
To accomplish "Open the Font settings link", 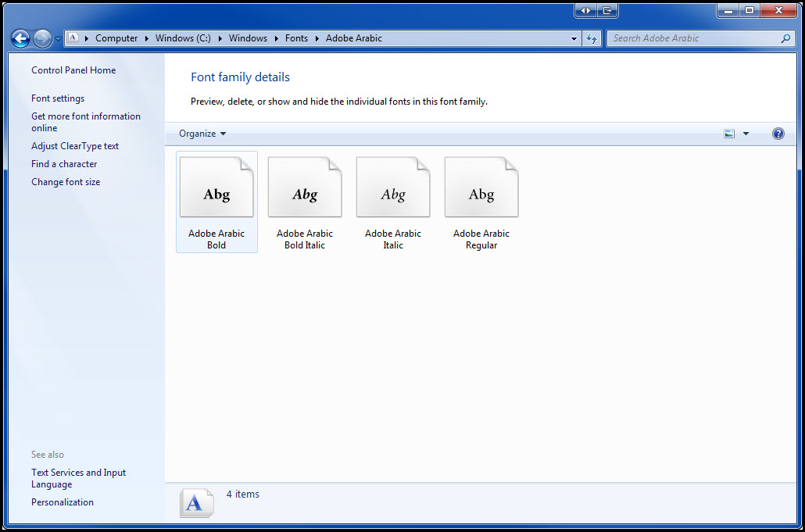I will tap(58, 98).
